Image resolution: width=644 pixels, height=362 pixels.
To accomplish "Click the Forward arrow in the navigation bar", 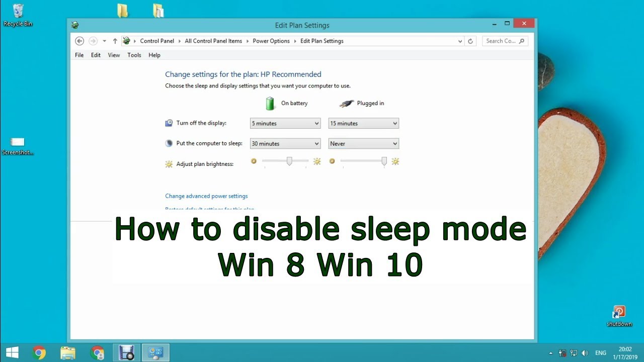I will click(93, 41).
